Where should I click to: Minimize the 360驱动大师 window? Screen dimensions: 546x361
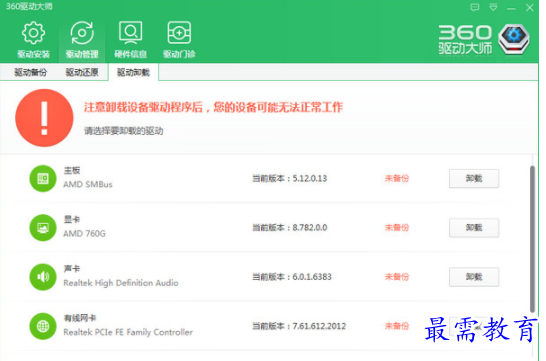511,8
